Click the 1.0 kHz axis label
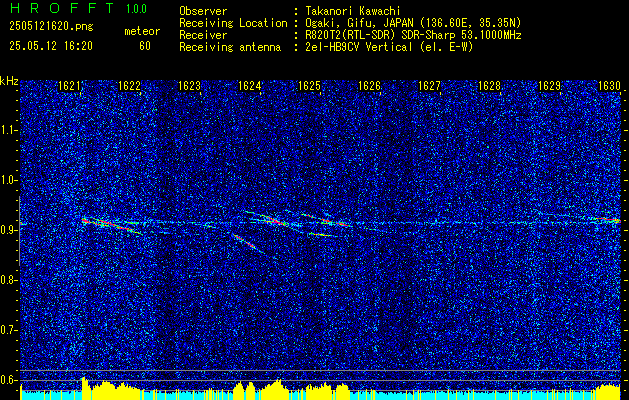 (x=8, y=181)
